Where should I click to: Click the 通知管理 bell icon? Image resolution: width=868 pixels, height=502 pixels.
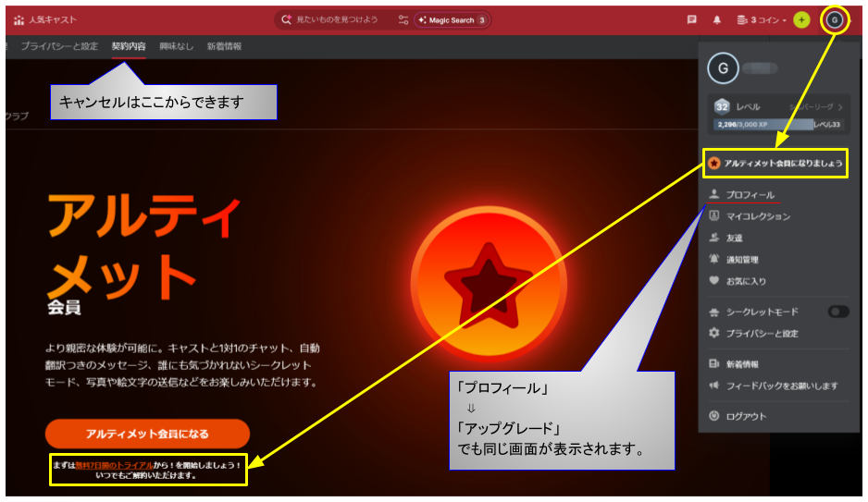[714, 259]
